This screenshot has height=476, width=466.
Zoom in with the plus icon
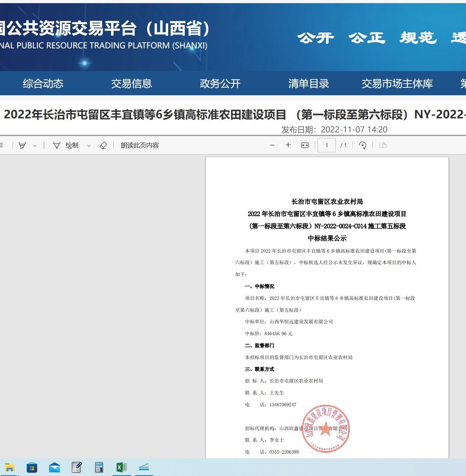coord(288,145)
